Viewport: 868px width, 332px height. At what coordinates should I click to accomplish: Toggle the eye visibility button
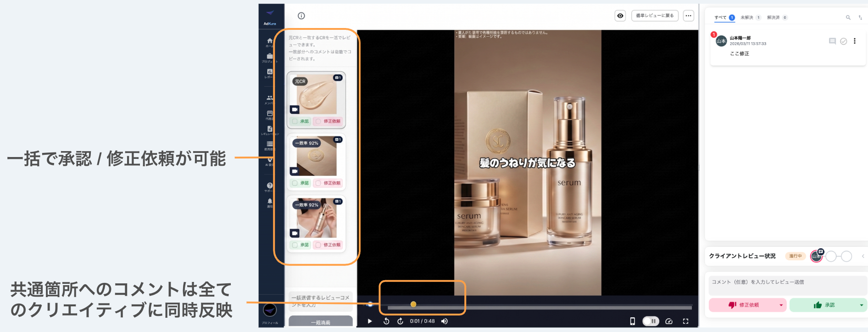coord(620,16)
